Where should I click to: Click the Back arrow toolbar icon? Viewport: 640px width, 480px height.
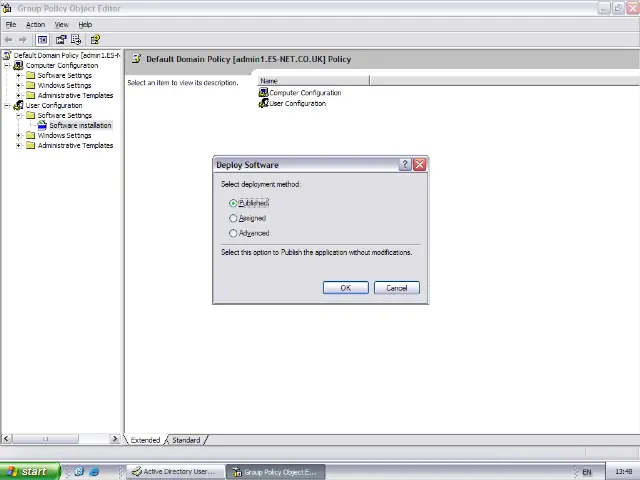point(8,40)
